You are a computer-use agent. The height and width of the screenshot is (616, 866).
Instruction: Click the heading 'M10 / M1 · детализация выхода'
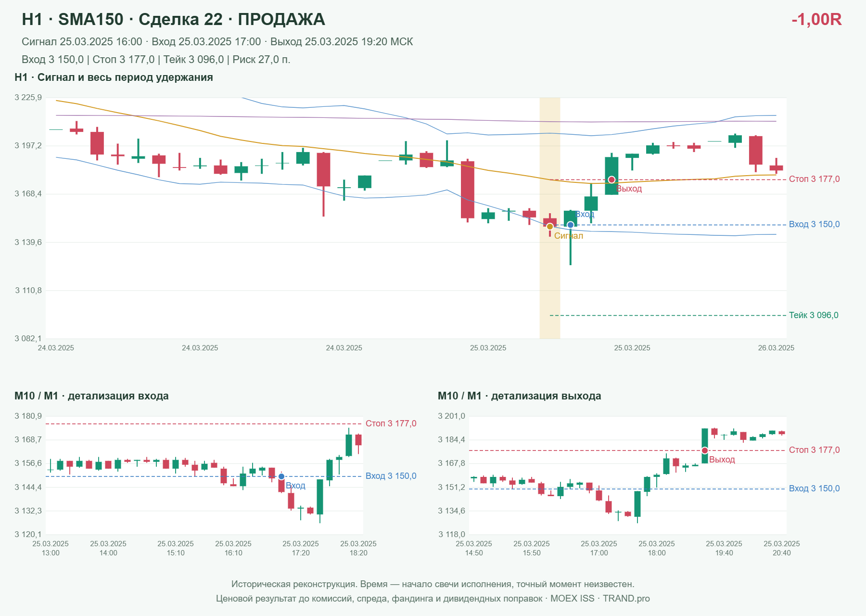(519, 396)
